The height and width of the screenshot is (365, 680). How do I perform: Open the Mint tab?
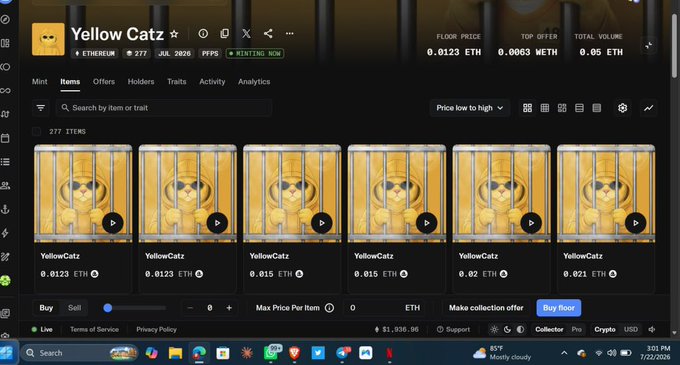tap(39, 81)
